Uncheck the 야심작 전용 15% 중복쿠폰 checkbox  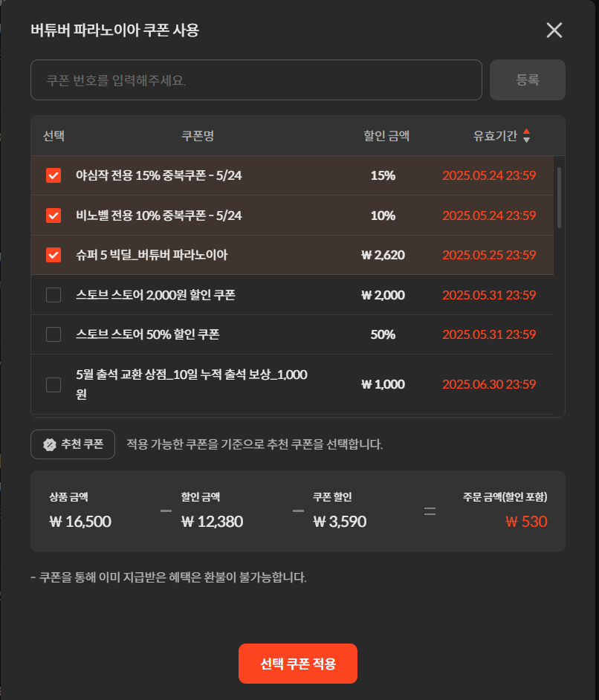(x=54, y=175)
